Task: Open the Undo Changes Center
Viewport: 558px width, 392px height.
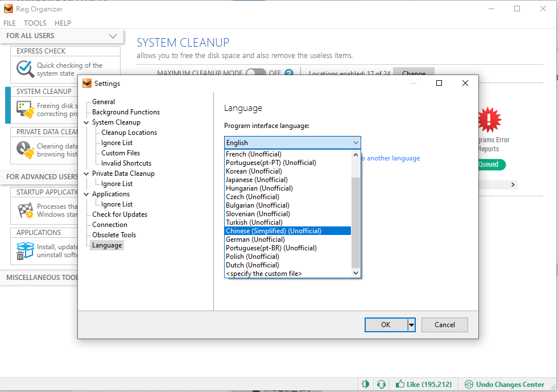Action: click(505, 385)
